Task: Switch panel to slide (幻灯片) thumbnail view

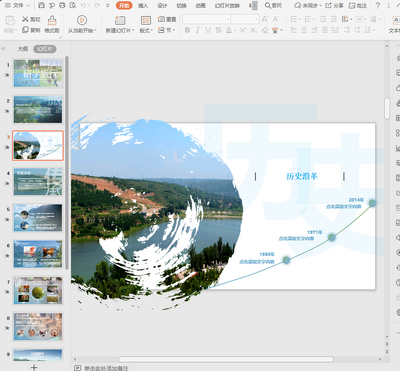Action: pos(45,49)
